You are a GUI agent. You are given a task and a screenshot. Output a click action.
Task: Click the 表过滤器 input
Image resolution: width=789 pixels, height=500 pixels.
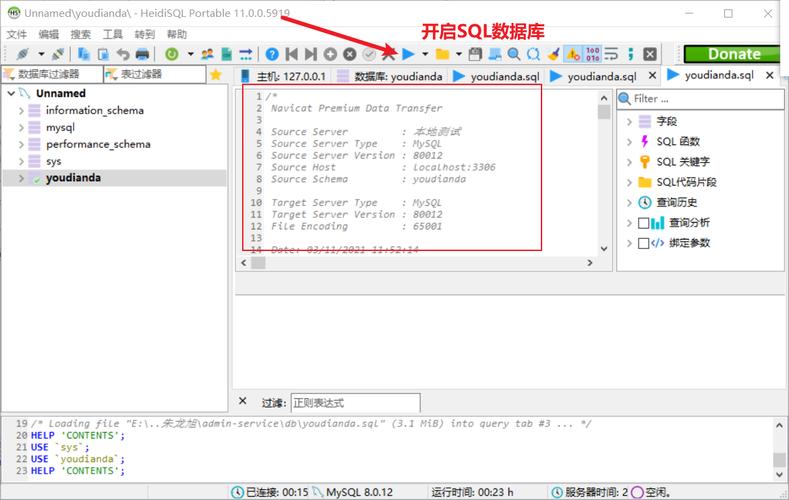coord(155,74)
